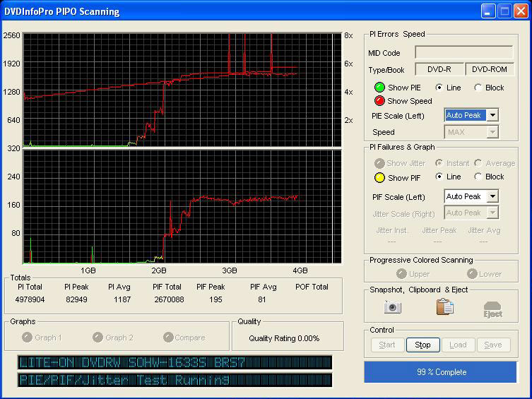Click the Quality Rating 0.00% text

pyautogui.click(x=284, y=338)
